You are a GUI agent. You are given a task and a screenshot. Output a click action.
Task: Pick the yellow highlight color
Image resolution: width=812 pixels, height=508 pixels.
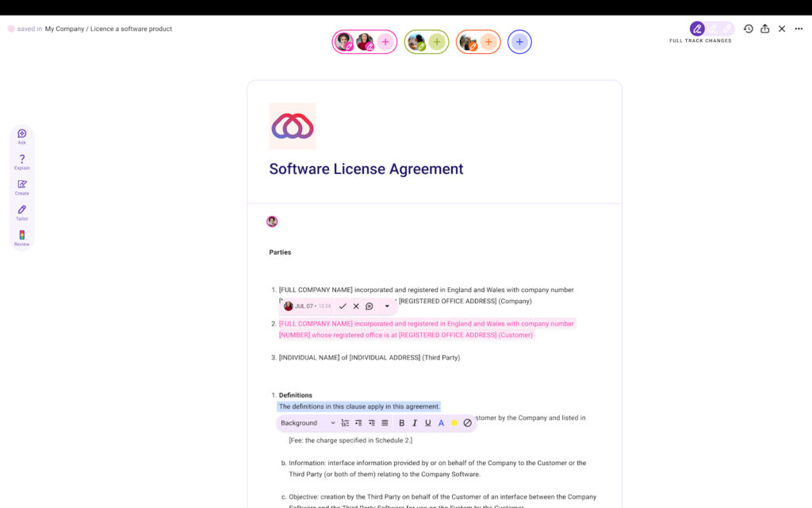pyautogui.click(x=454, y=423)
